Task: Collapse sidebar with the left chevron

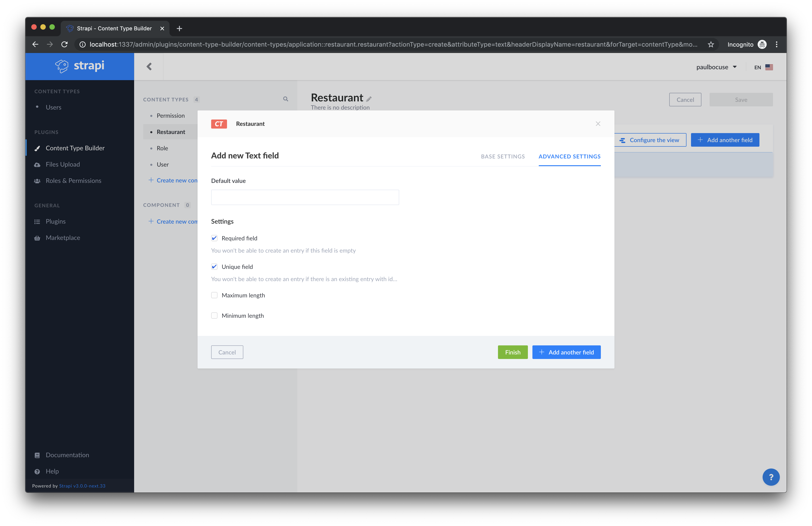Action: [x=149, y=67]
